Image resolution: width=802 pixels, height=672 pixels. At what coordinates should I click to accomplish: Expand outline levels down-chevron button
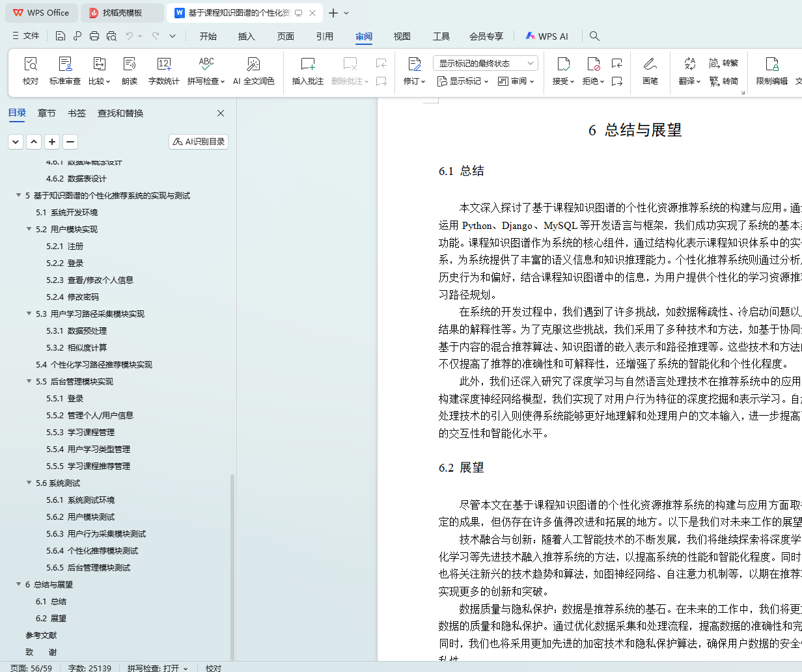tap(16, 141)
